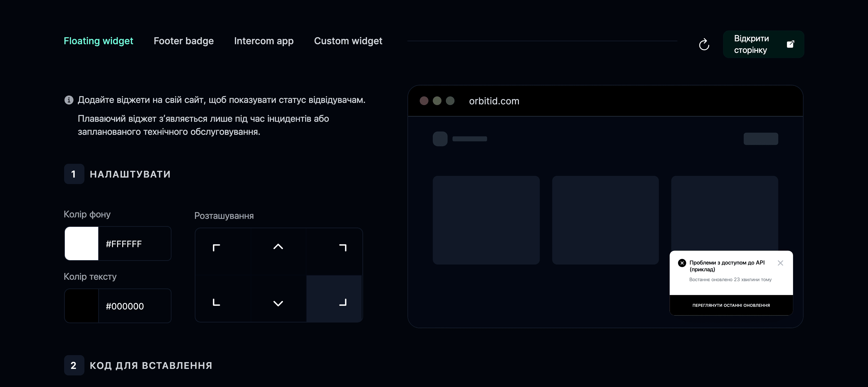Image resolution: width=868 pixels, height=387 pixels.
Task: Click the refresh preview icon
Action: (704, 44)
